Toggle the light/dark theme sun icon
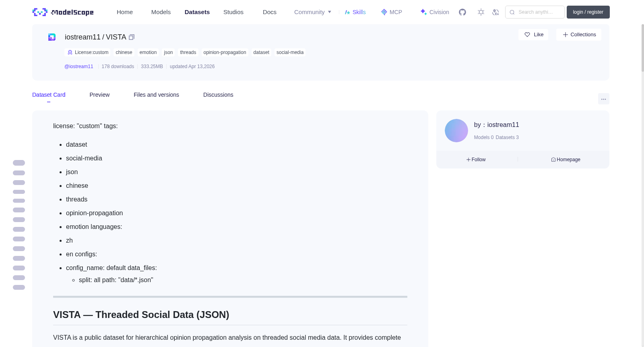 click(481, 12)
